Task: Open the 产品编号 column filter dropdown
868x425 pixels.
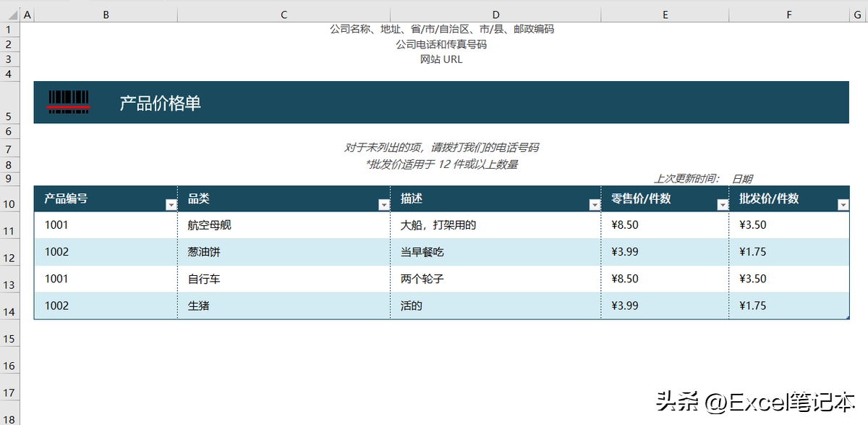Action: click(171, 205)
